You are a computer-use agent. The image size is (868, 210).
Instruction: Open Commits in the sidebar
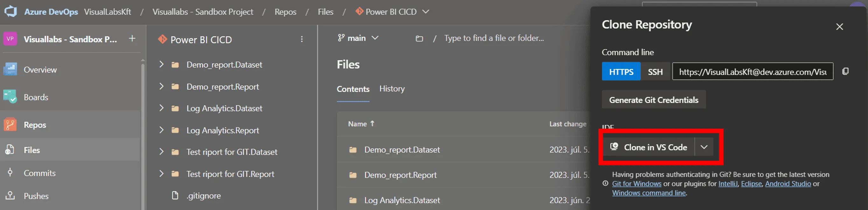[39, 173]
